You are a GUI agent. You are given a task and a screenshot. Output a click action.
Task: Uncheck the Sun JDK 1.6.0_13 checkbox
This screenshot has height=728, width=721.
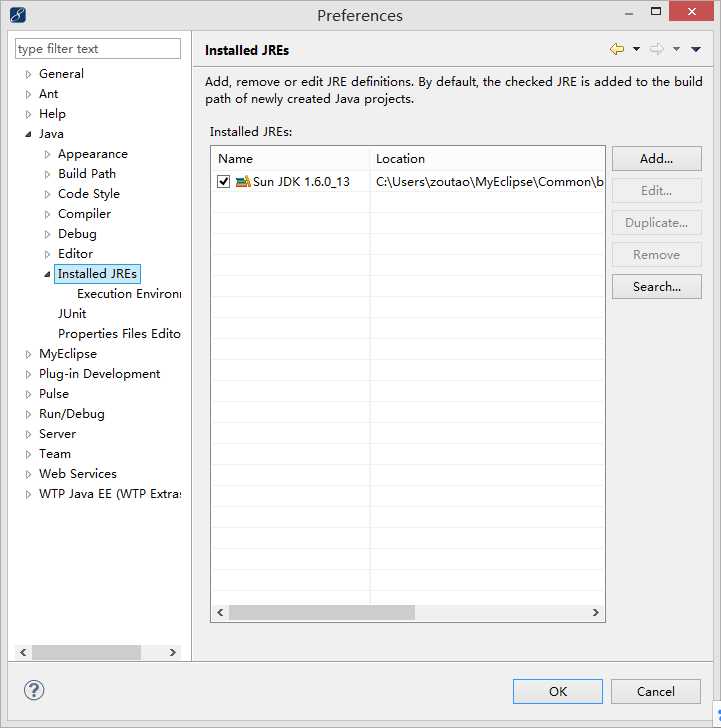223,182
